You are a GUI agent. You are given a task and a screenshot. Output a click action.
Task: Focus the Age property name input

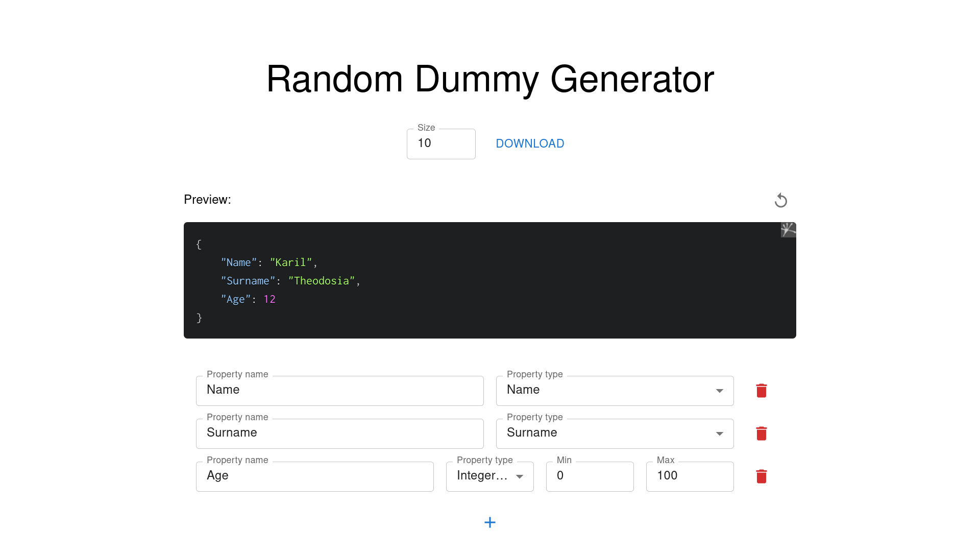tap(314, 476)
